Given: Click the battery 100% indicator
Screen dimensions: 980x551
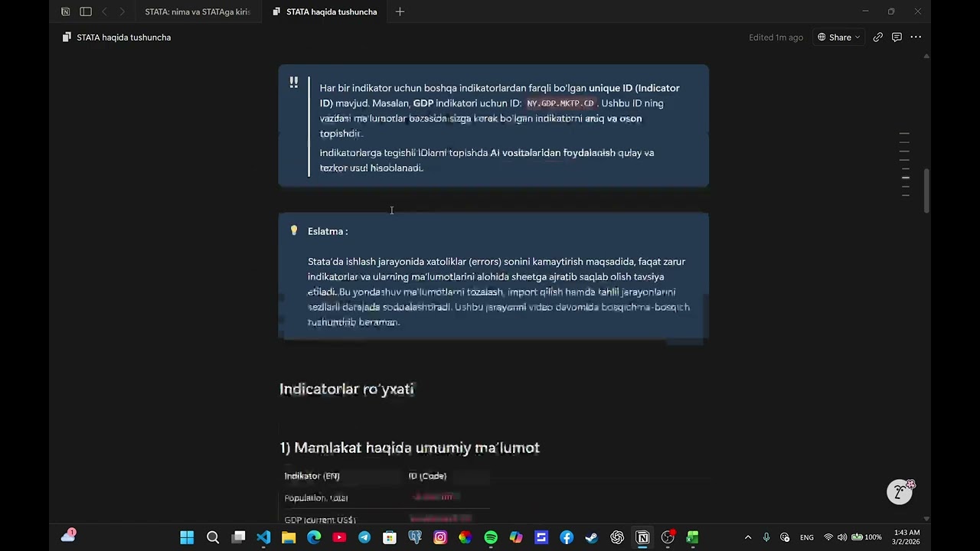Looking at the screenshot, I should coord(867,537).
